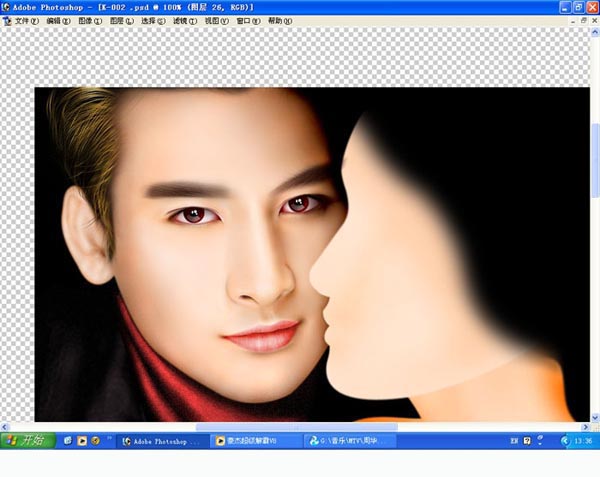This screenshot has width=600, height=477.
Task: Click the horizontal scrollbar left arrow
Action: pyautogui.click(x=4, y=427)
